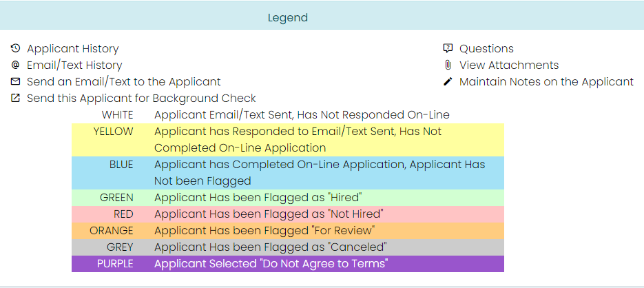This screenshot has width=644, height=288.
Task: Click the RED "Not Hired" legend row
Action: [x=288, y=214]
